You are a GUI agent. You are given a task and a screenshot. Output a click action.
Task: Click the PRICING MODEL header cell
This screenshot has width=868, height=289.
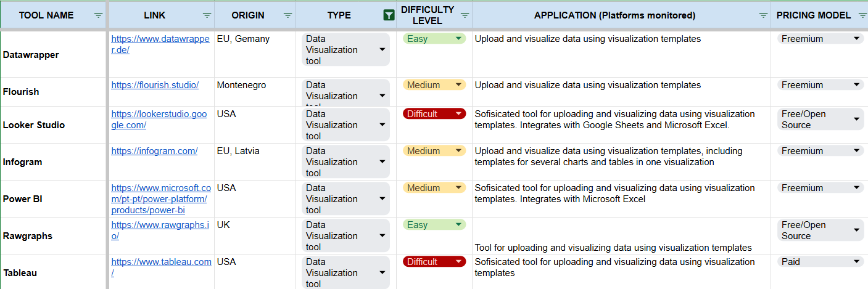click(x=819, y=15)
